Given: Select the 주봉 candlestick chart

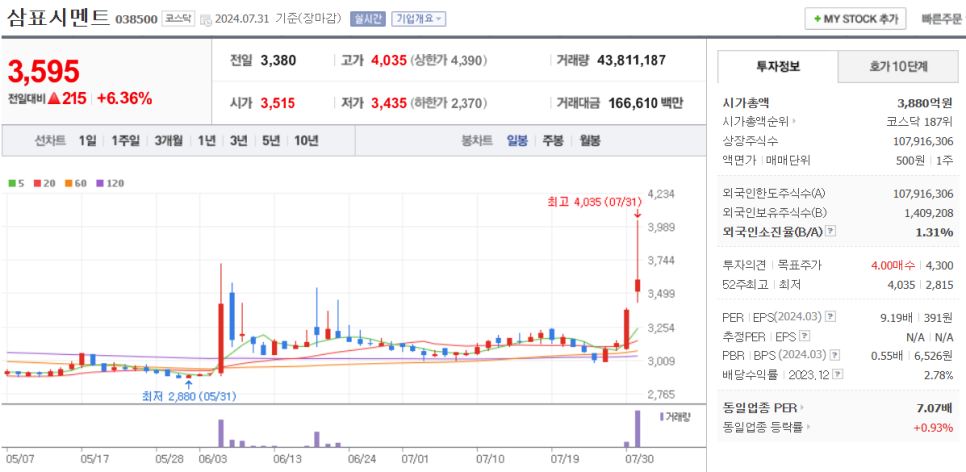Looking at the screenshot, I should 553,140.
